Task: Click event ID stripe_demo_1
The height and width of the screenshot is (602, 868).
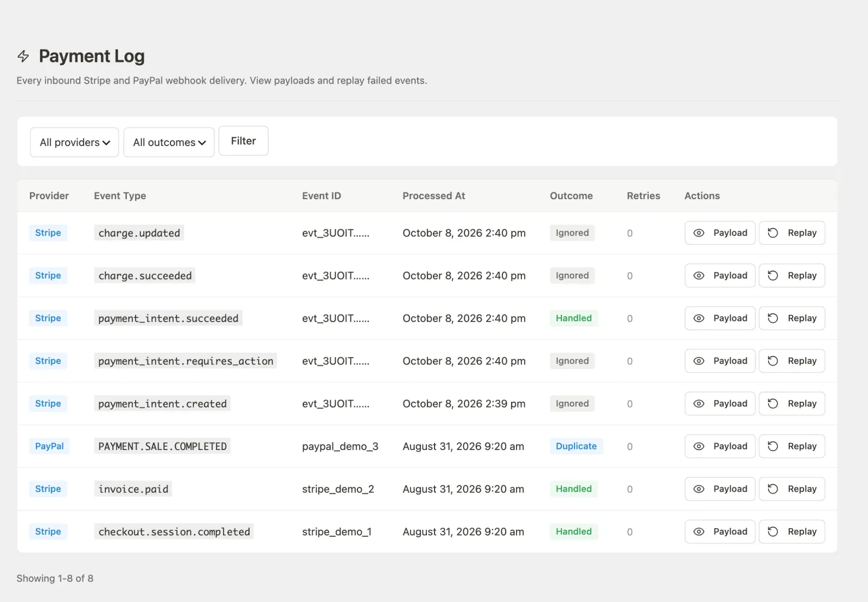Action: click(x=337, y=532)
